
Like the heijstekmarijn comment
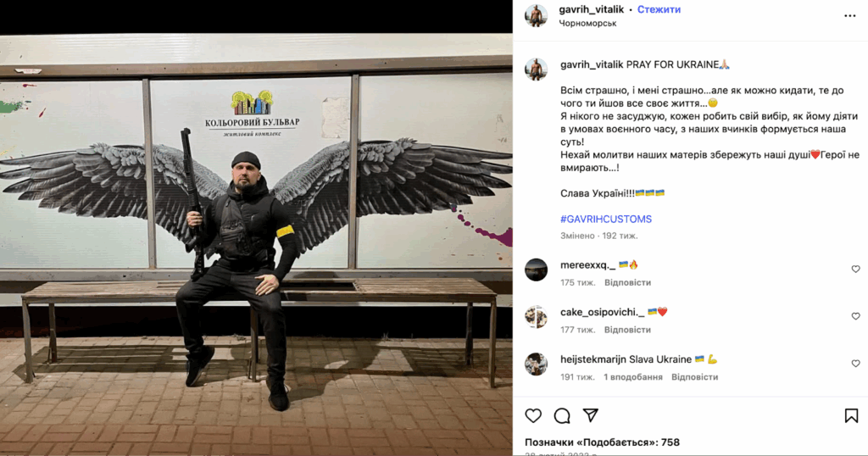point(856,364)
